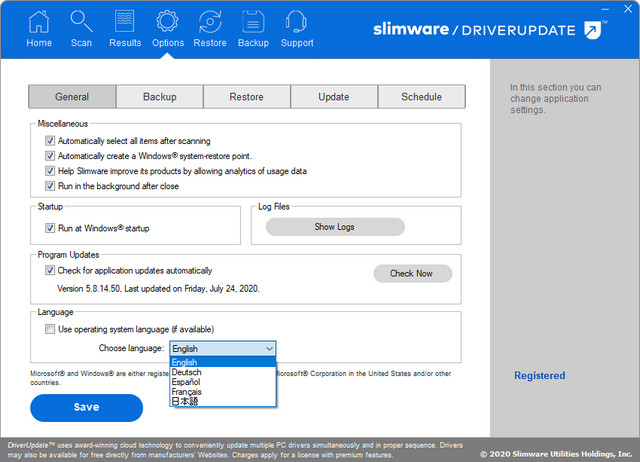Open the Support headset icon
This screenshot has width=640, height=462.
[296, 22]
